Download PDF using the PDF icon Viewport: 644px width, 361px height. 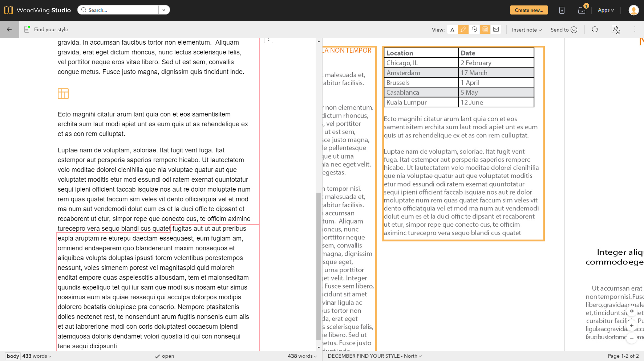[615, 30]
